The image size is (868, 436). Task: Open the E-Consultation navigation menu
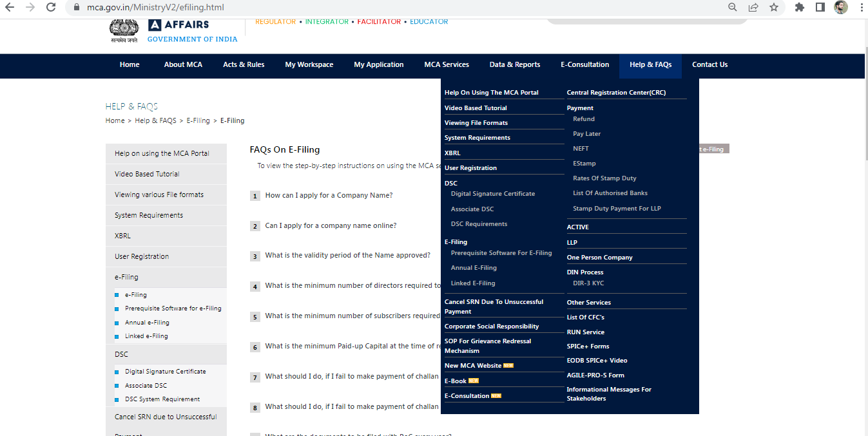pyautogui.click(x=585, y=64)
